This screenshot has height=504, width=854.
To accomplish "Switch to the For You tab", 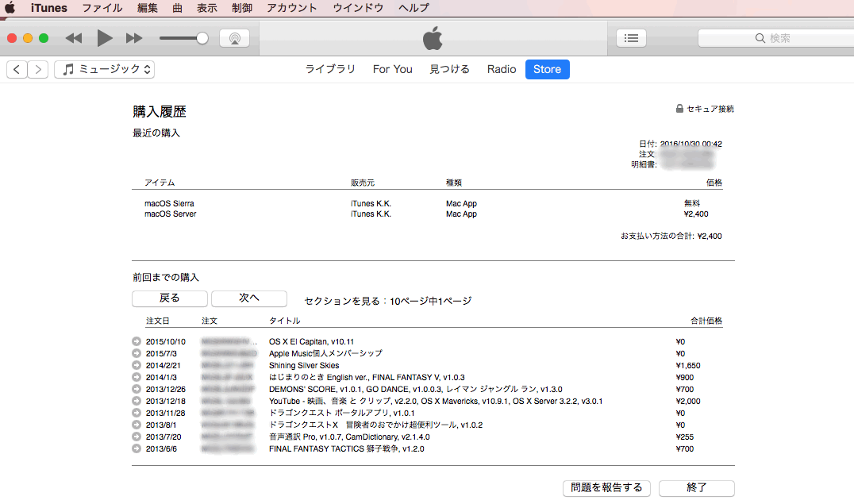I will coord(392,69).
